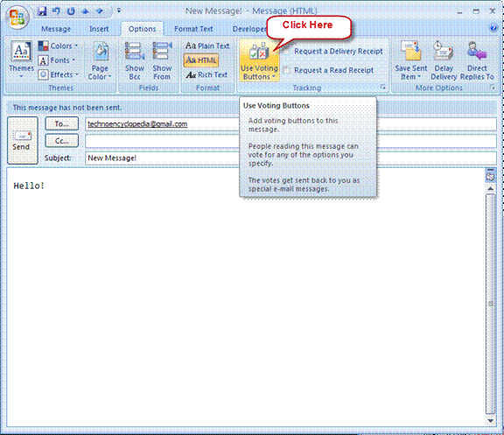The image size is (504, 435).
Task: Click the Save icon in quick access toolbar
Action: (42, 11)
